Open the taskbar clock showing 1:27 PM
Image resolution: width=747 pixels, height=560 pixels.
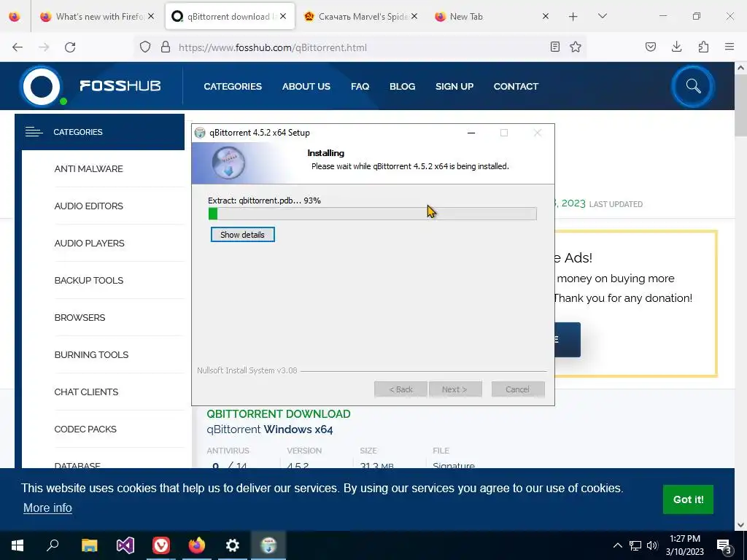pos(684,545)
